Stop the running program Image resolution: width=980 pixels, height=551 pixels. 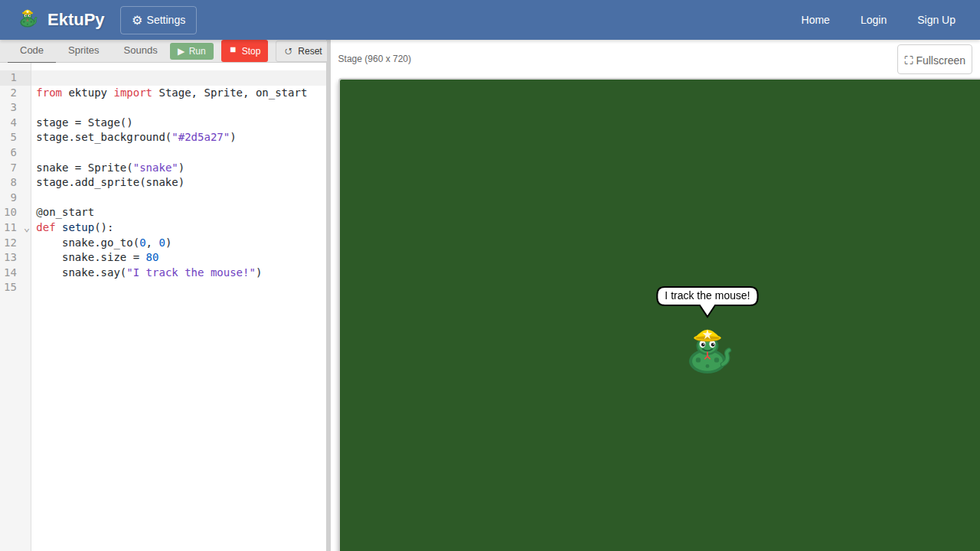click(244, 51)
